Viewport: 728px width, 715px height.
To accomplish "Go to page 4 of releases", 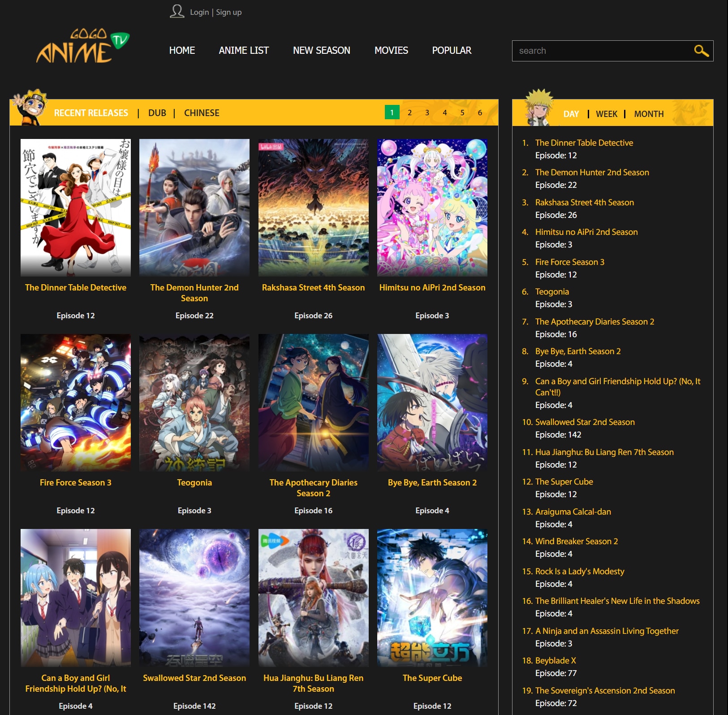I will [445, 113].
